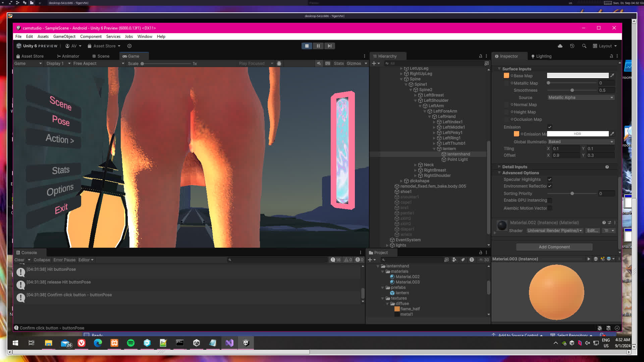
Task: Switch to the Lighting tab
Action: point(541,56)
